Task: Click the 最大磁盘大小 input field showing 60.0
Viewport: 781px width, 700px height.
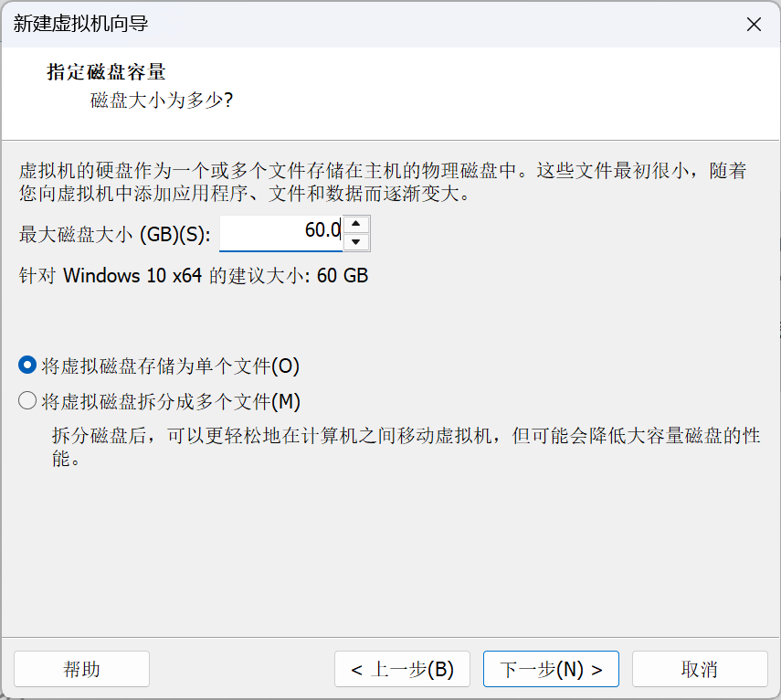Action: click(x=281, y=233)
